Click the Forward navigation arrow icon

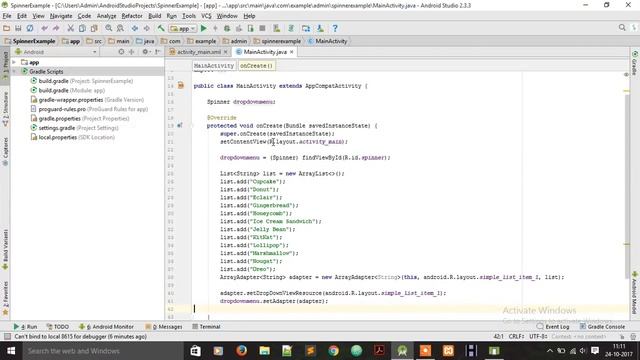[146, 28]
